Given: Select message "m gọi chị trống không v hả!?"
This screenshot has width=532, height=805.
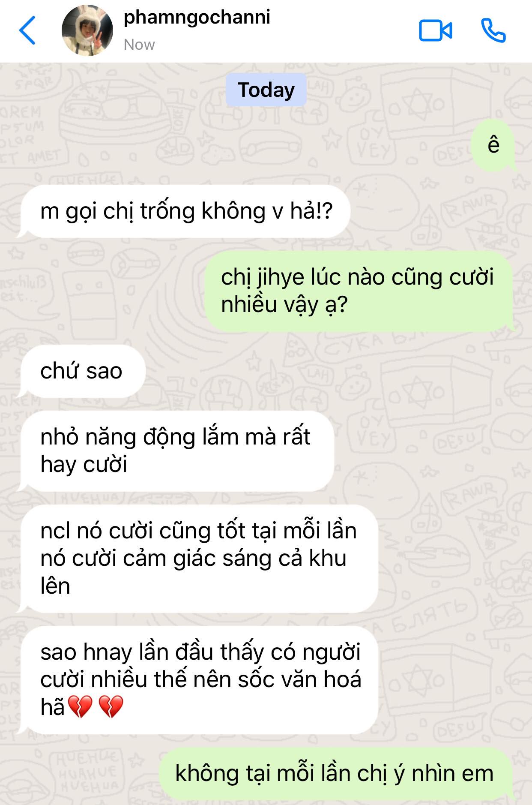Looking at the screenshot, I should [x=185, y=211].
